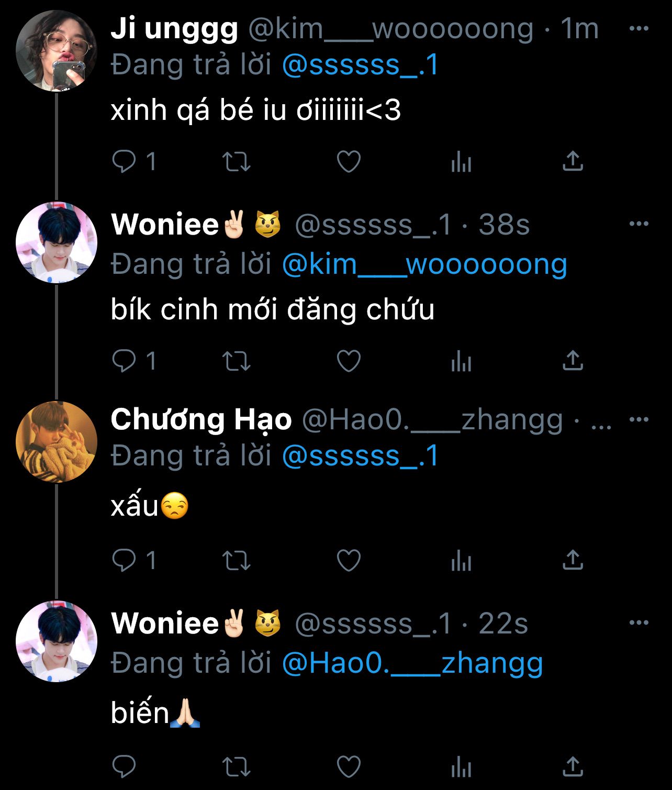Open more options on Chương Hạo's tweet
672x790 pixels.
(x=639, y=419)
